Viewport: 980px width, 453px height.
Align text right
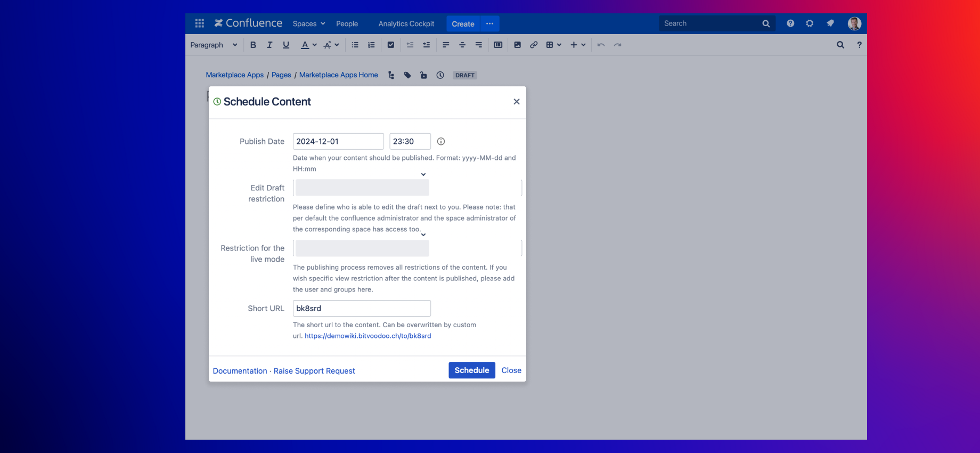point(479,45)
